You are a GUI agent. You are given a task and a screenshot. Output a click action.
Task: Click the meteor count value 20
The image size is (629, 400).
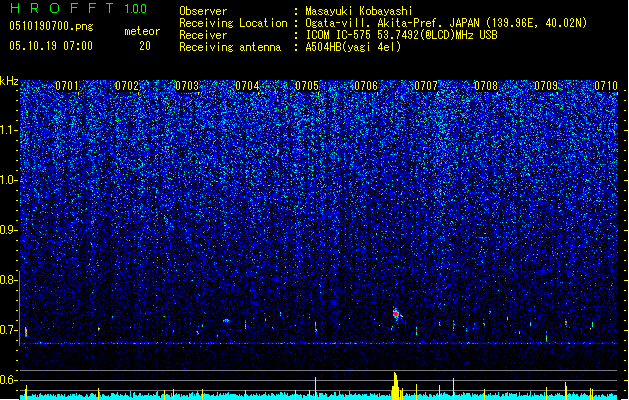pos(145,46)
